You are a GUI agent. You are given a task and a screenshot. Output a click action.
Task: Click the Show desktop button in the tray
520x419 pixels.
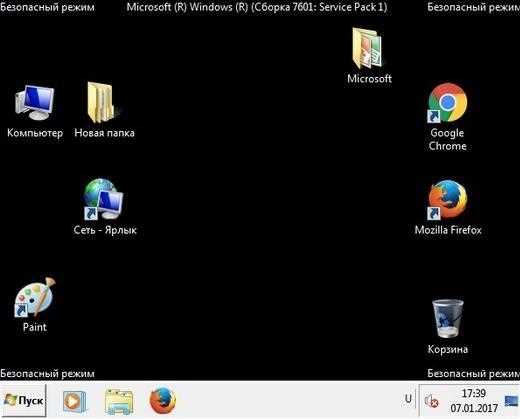[512, 401]
